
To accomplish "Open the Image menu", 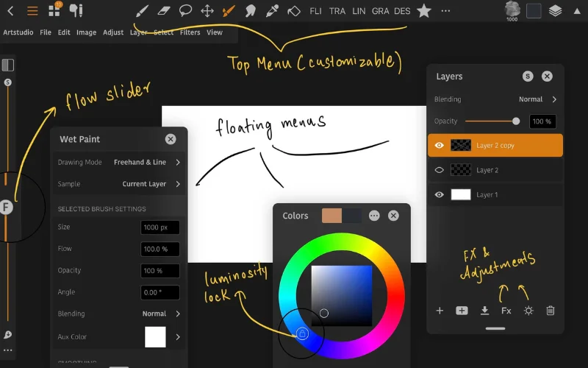I will click(86, 32).
